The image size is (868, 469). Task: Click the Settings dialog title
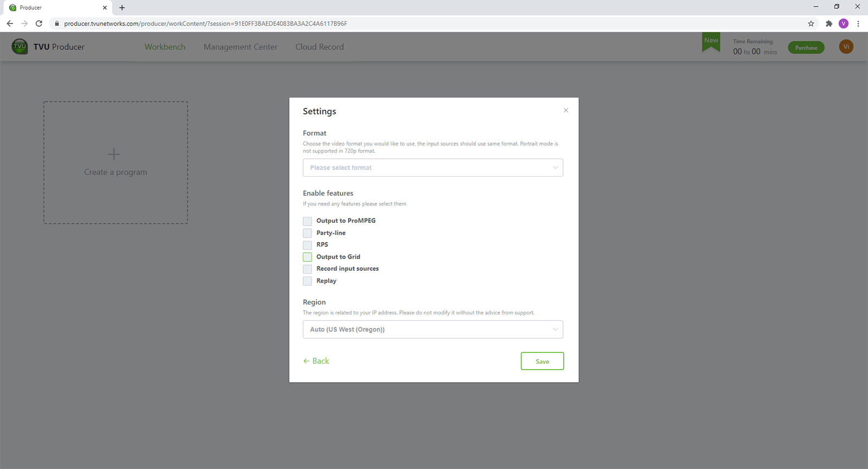(x=320, y=111)
